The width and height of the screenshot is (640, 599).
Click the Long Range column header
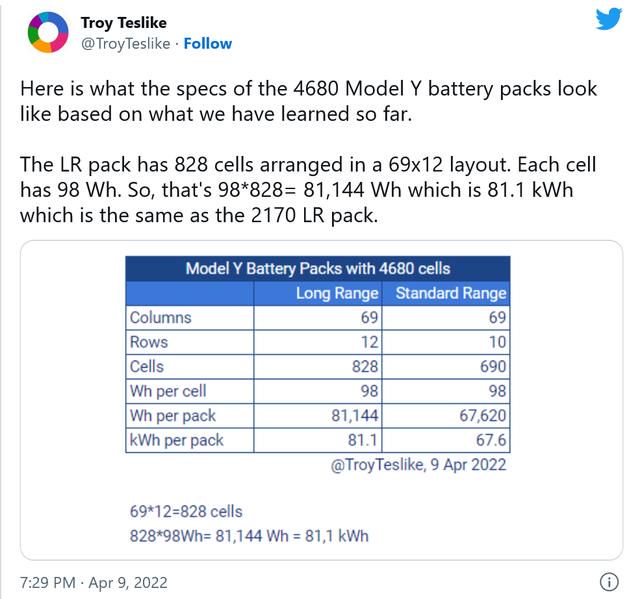click(x=337, y=293)
